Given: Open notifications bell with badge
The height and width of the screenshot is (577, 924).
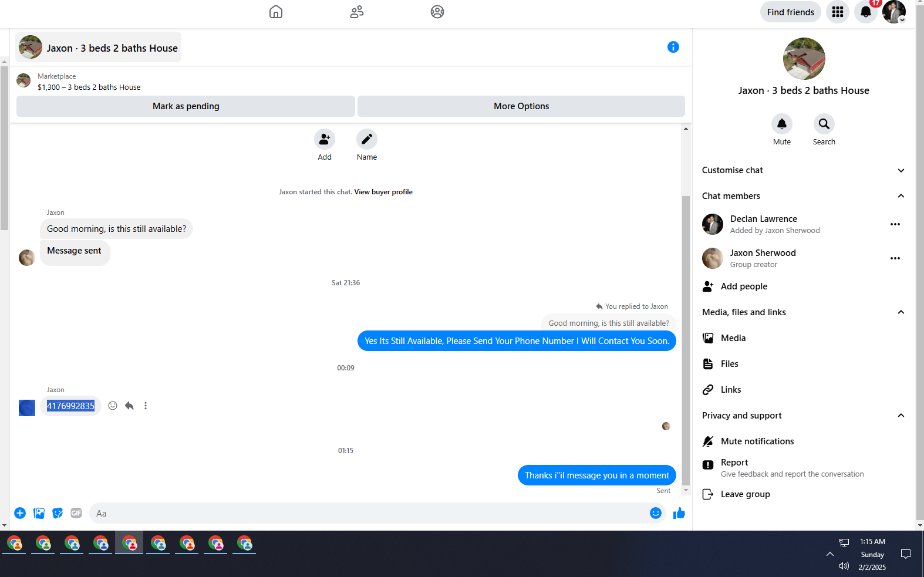Looking at the screenshot, I should pos(866,12).
